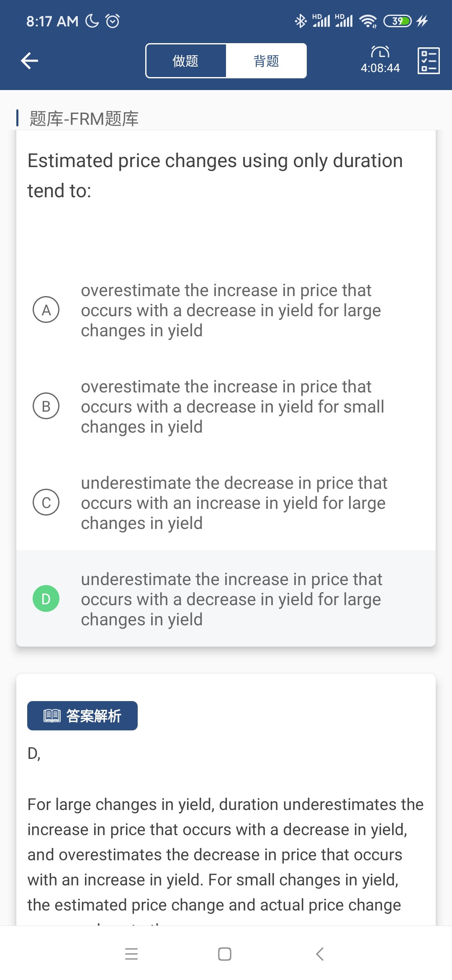Viewport: 452px width, 980px height.
Task: Select answer option C circle
Action: 46,503
